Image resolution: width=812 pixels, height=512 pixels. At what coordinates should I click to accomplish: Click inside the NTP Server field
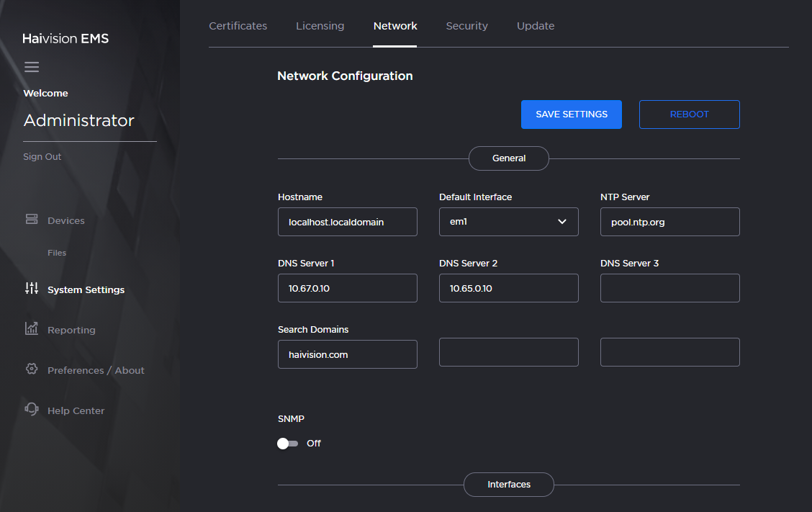(669, 222)
